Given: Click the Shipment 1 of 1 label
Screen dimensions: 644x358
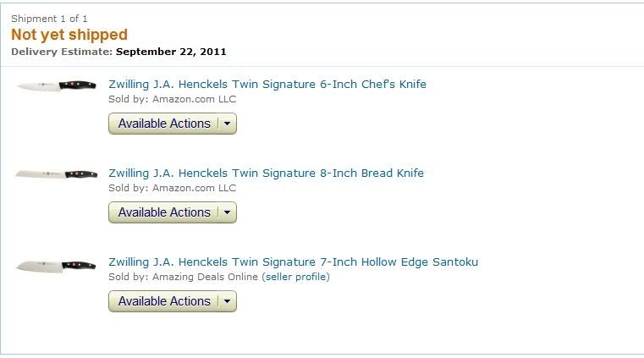Looking at the screenshot, I should [x=49, y=19].
